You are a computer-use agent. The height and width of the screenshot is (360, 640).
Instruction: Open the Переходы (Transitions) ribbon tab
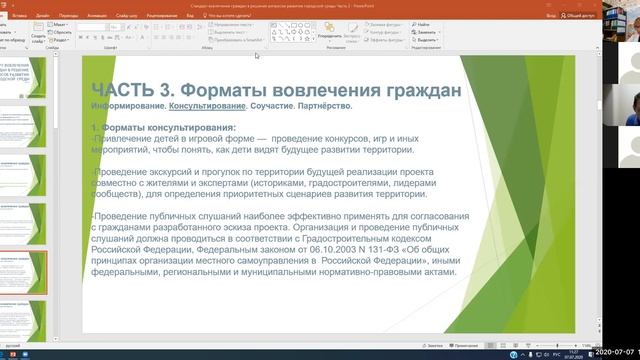click(68, 16)
